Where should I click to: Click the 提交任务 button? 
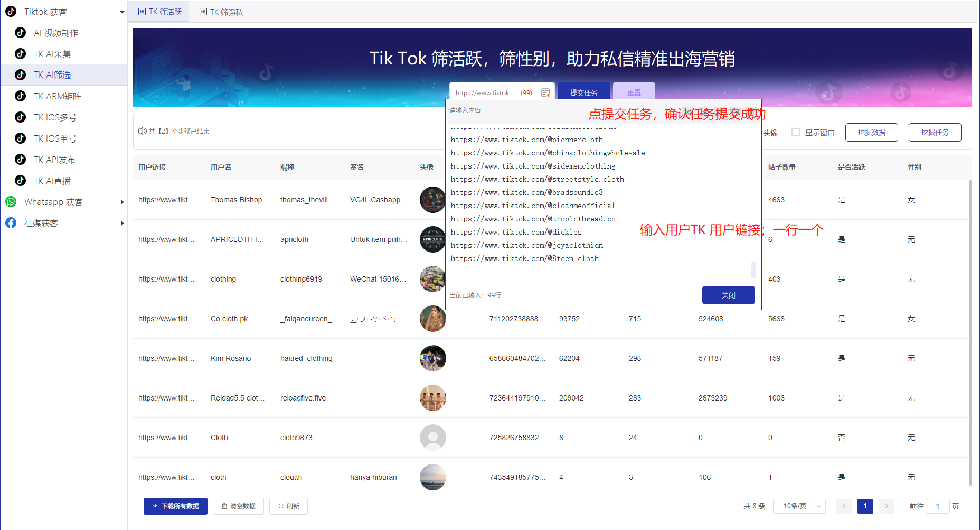pyautogui.click(x=584, y=91)
